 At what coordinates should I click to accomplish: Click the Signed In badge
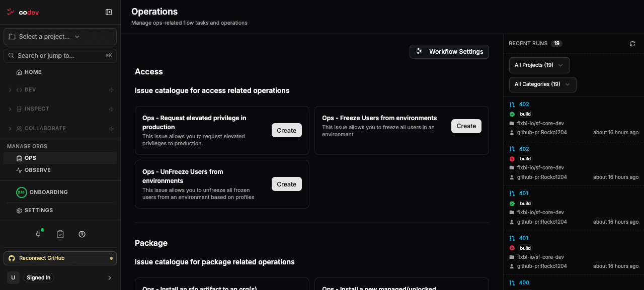[39, 278]
